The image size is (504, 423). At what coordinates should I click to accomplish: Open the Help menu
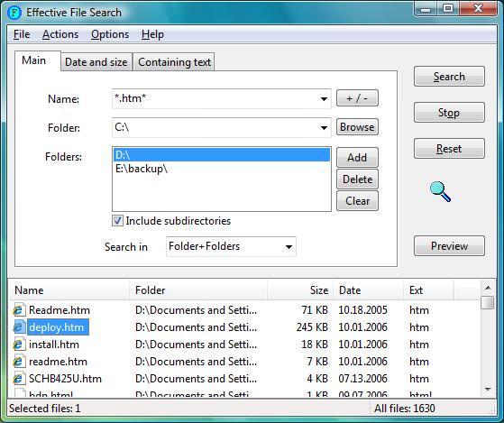(152, 34)
